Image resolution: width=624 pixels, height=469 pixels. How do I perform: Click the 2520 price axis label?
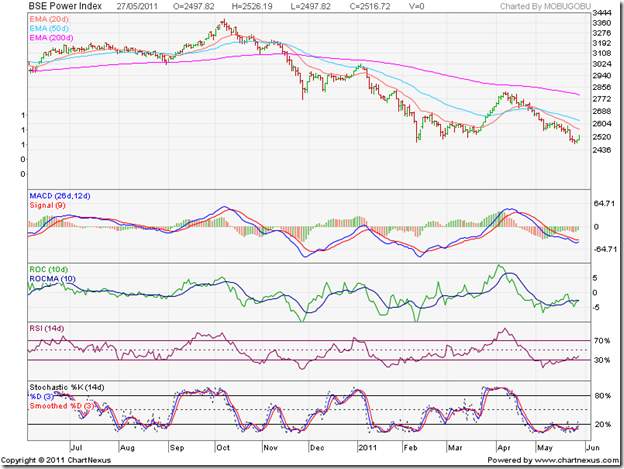coord(602,137)
